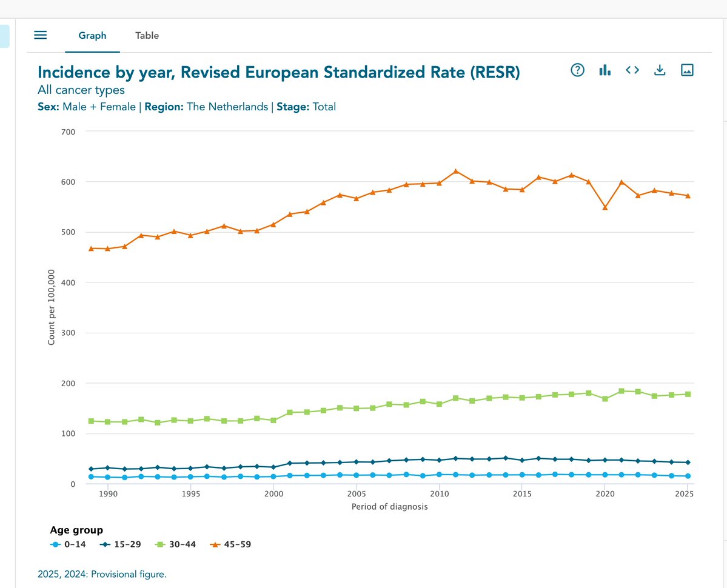Click the 2000 x-axis year label

pyautogui.click(x=273, y=494)
